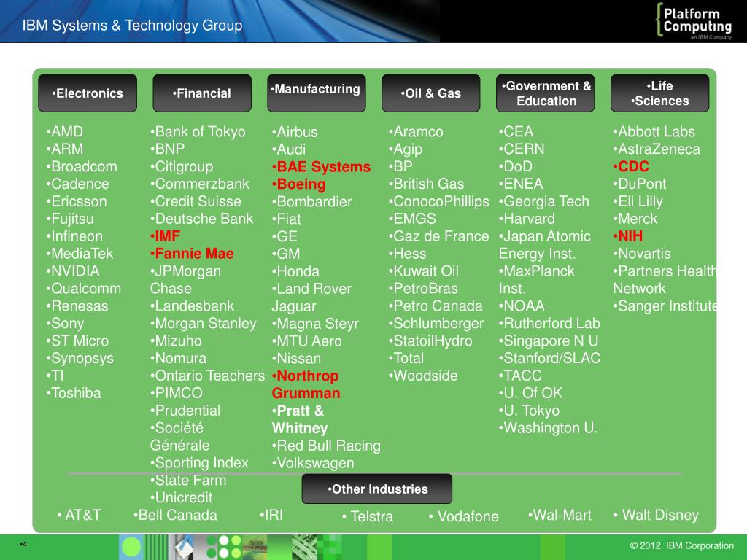Click the Harvard entry
747x560 pixels.
527,219
